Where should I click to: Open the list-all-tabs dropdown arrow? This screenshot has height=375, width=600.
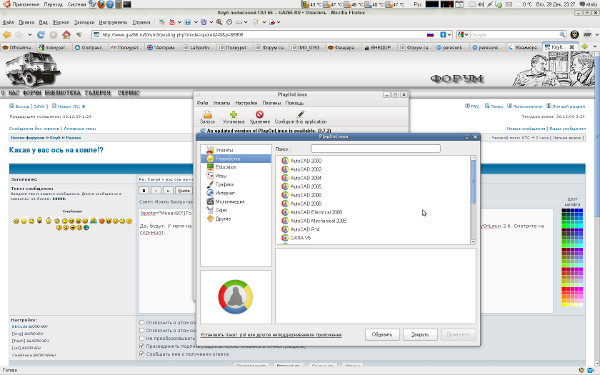[x=595, y=47]
